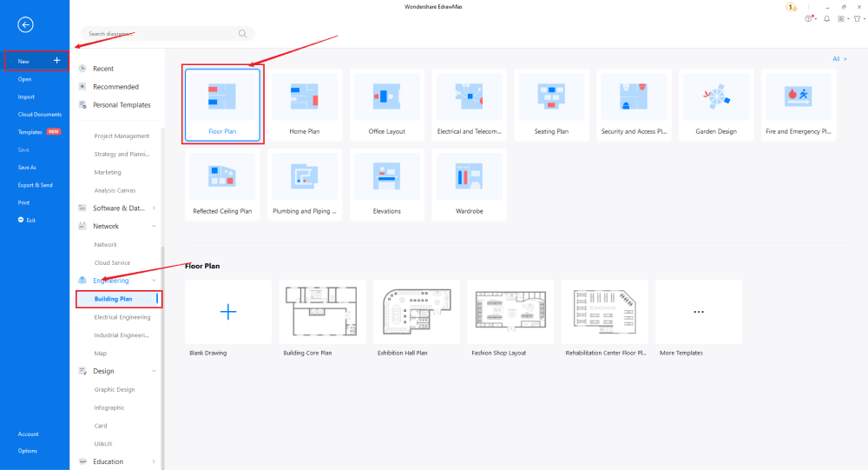Choose Plumbing and Piping plan icon
The width and height of the screenshot is (868, 470).
tap(305, 177)
